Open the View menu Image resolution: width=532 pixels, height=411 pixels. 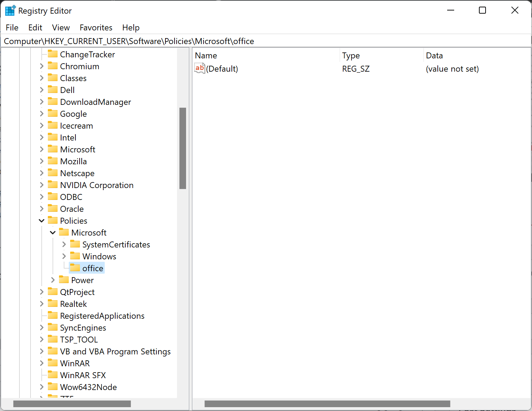(61, 27)
